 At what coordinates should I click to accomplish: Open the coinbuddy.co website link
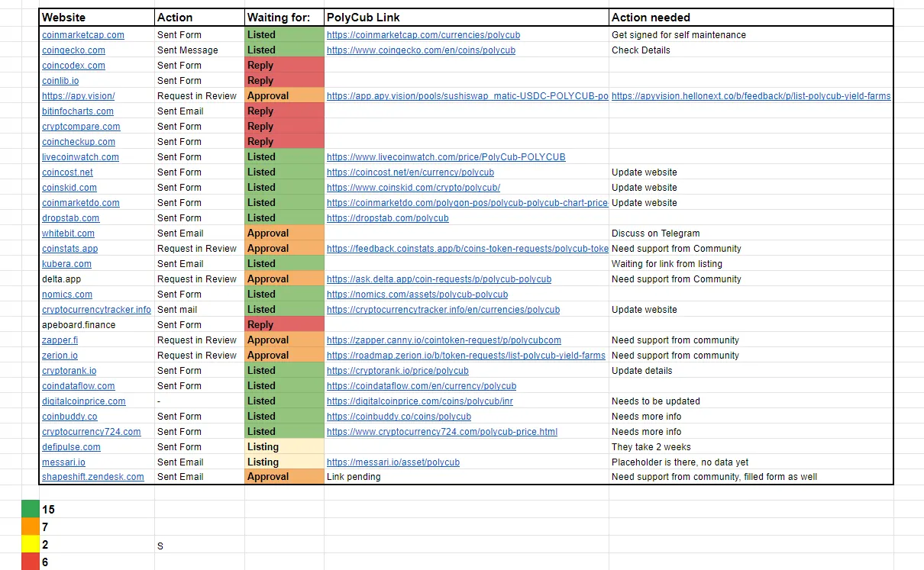pyautogui.click(x=69, y=417)
